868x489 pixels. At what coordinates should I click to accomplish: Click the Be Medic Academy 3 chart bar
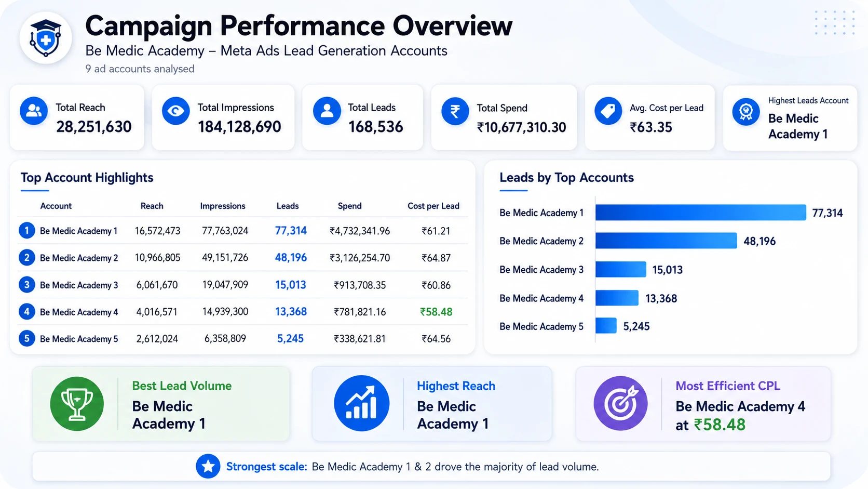(x=620, y=269)
